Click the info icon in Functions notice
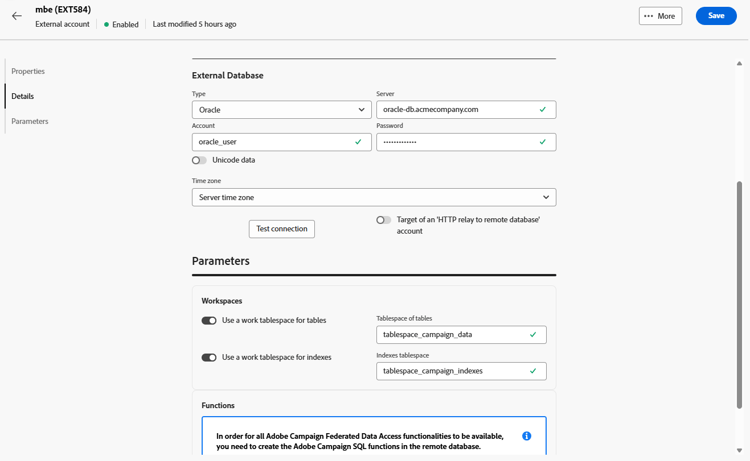Image resolution: width=750 pixels, height=461 pixels. coord(526,436)
